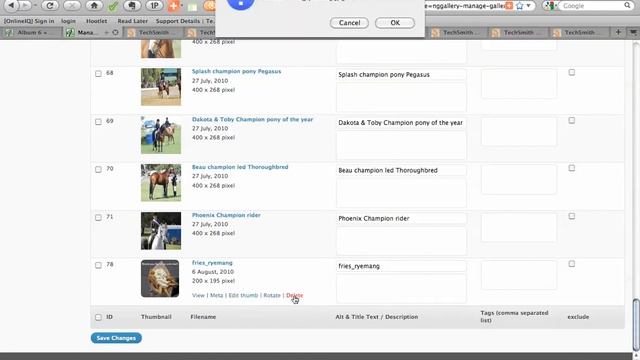Focus the Google search box

592,6
